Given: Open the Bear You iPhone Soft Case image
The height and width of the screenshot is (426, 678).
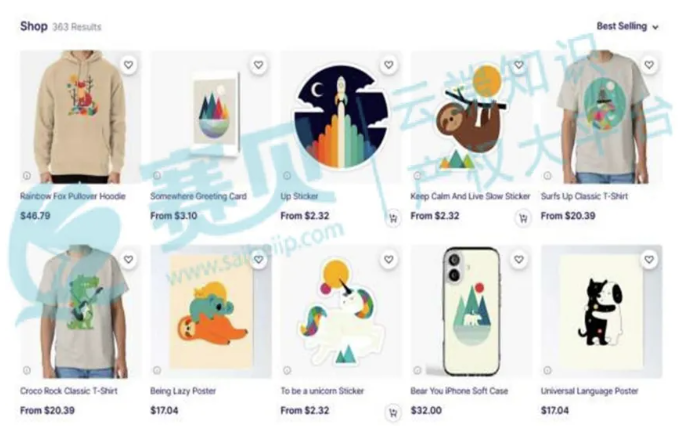Looking at the screenshot, I should click(x=471, y=312).
